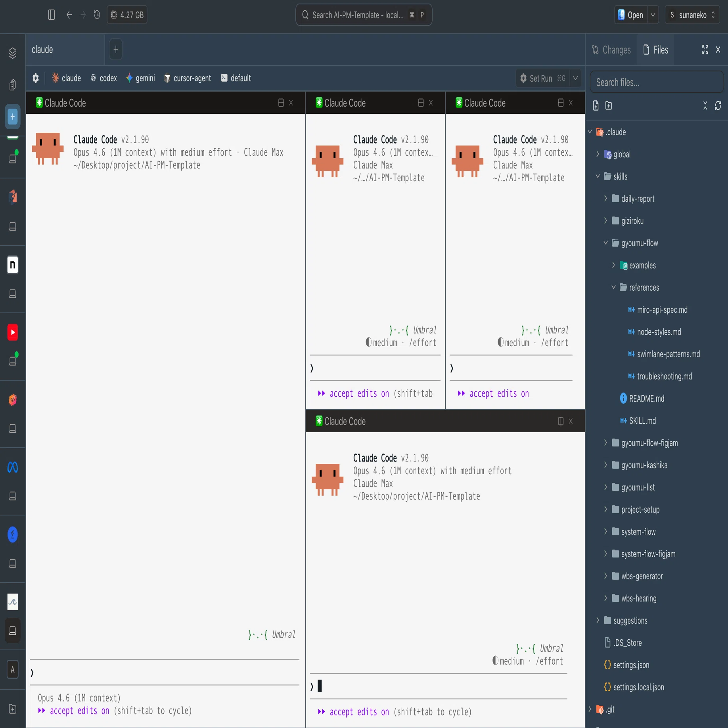Viewport: 728px width, 728px height.
Task: Focus the bottom Claude Code prompt input
Action: (x=439, y=686)
